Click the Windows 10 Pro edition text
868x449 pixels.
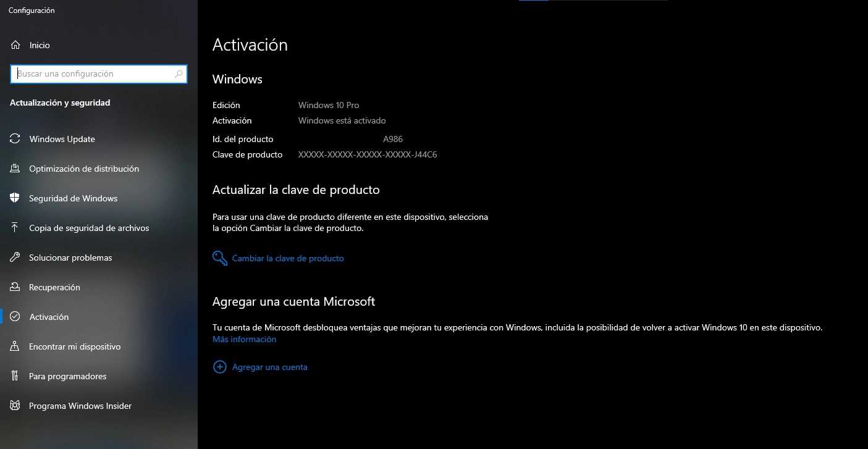click(x=329, y=105)
